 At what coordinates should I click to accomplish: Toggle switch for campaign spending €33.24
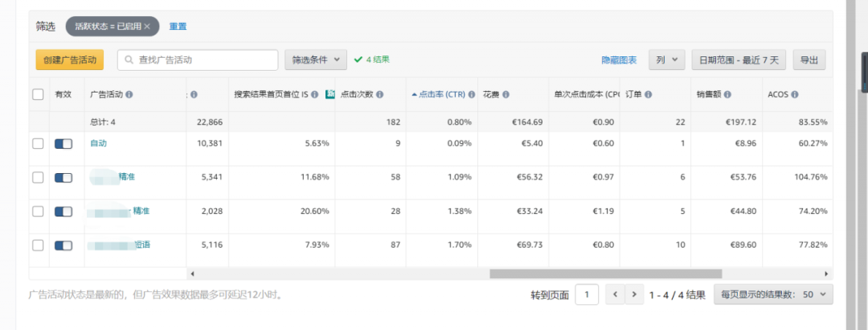click(63, 212)
